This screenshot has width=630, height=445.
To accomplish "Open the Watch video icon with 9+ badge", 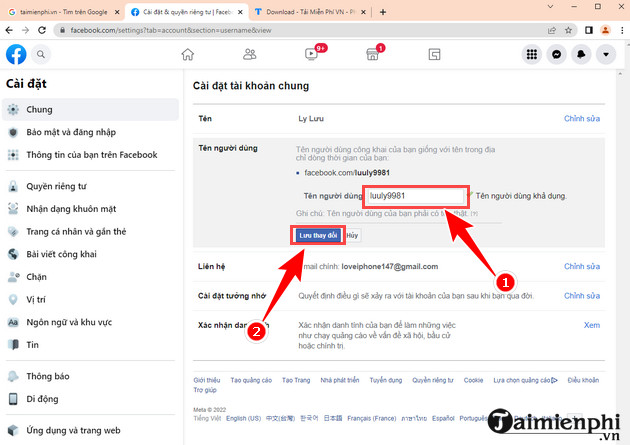I will pos(311,54).
